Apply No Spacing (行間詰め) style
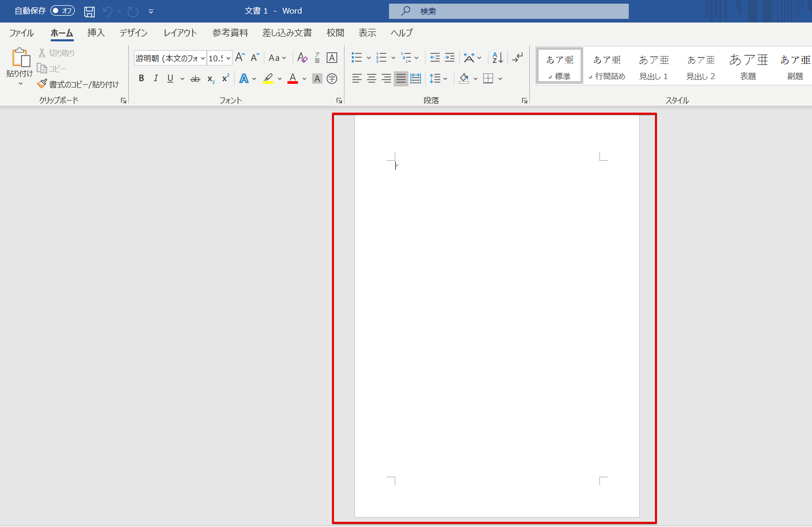Image resolution: width=812 pixels, height=527 pixels. tap(607, 66)
